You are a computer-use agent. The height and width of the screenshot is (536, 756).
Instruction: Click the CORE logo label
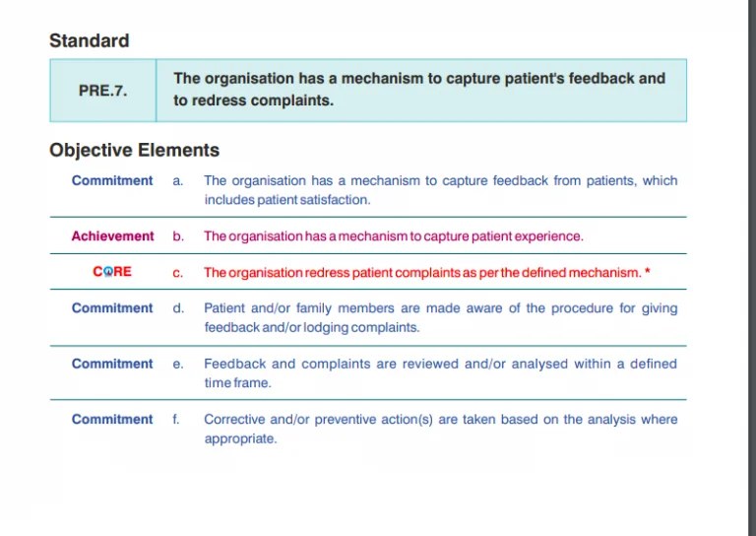click(x=112, y=272)
